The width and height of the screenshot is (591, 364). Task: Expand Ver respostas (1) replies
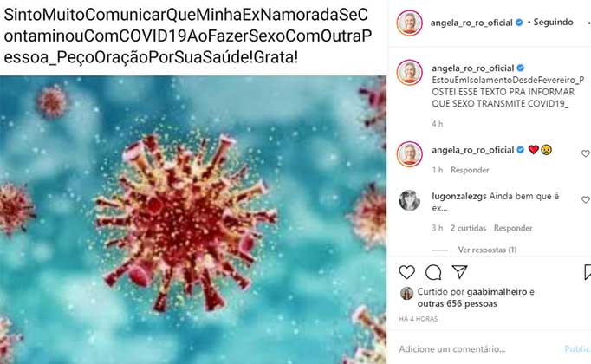487,250
